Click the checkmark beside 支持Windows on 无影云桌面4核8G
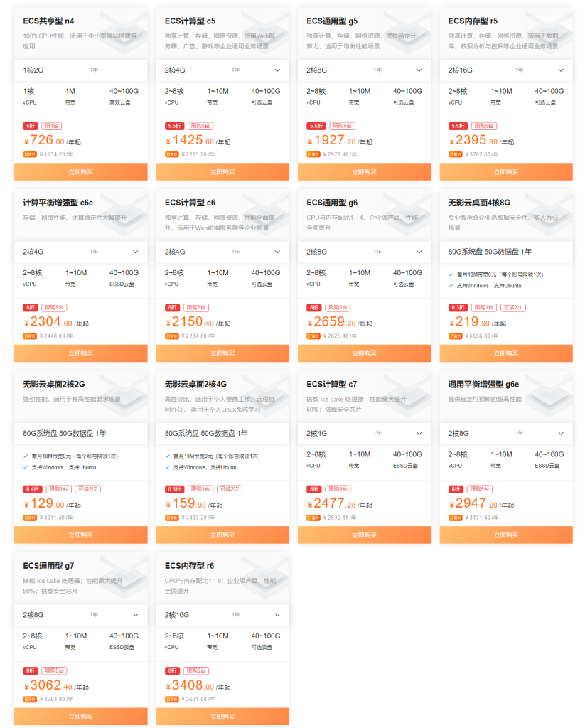585x728 pixels. [x=451, y=286]
